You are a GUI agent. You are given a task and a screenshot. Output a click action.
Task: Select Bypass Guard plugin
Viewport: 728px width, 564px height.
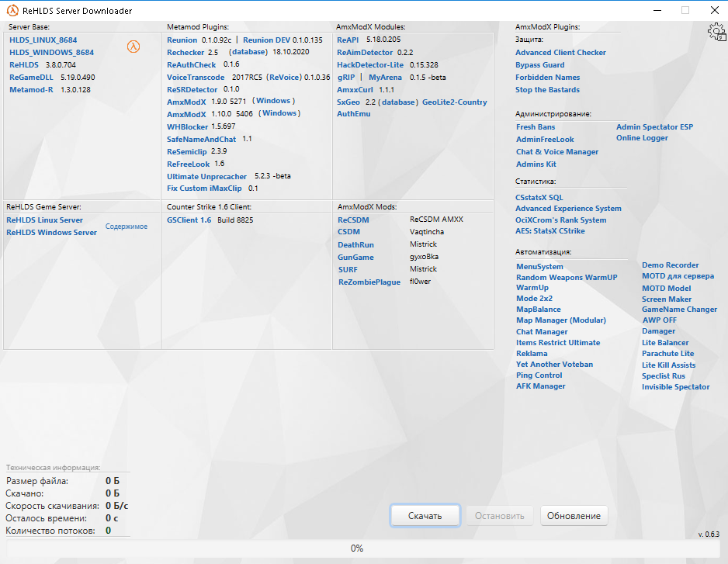(540, 65)
